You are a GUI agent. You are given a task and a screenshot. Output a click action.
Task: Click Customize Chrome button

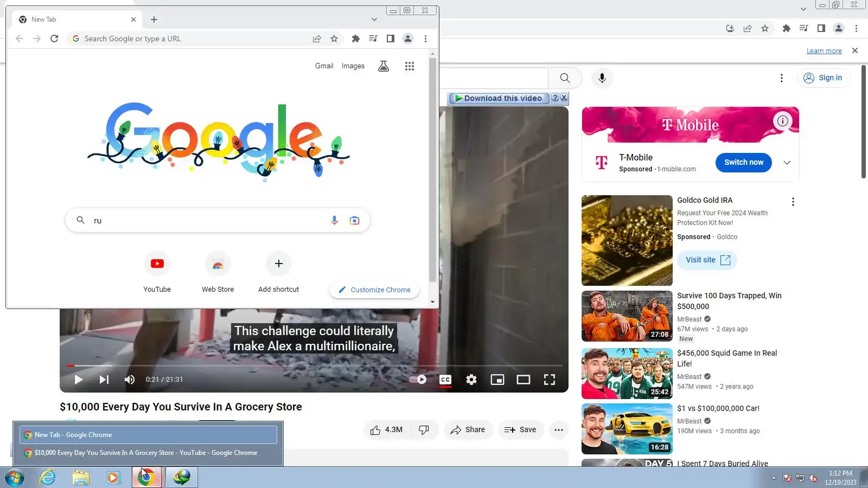[374, 290]
